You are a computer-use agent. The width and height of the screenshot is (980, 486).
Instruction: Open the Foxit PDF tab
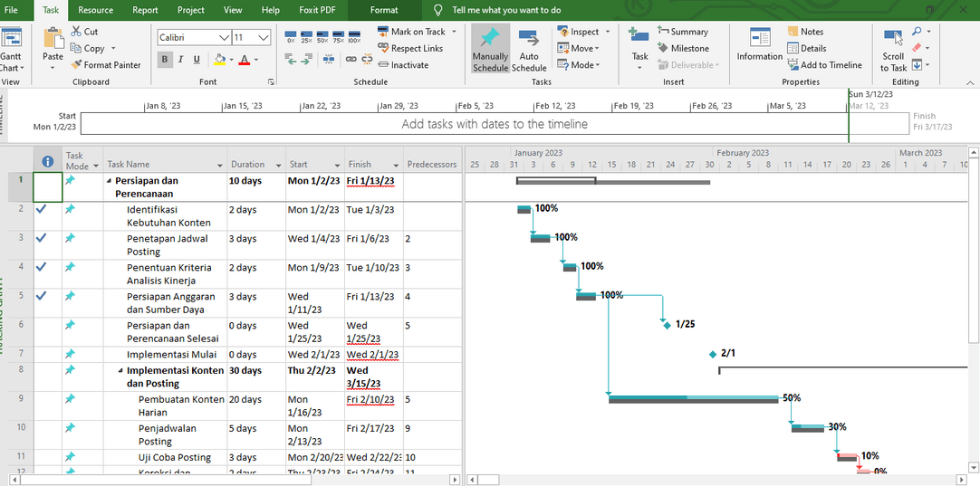tap(318, 10)
